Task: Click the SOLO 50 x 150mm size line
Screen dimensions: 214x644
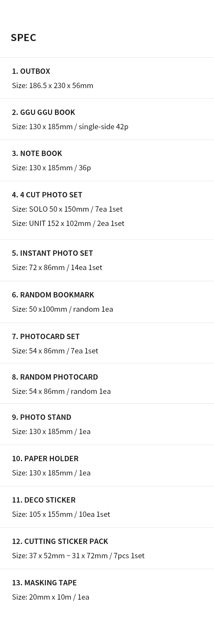Action: point(67,209)
